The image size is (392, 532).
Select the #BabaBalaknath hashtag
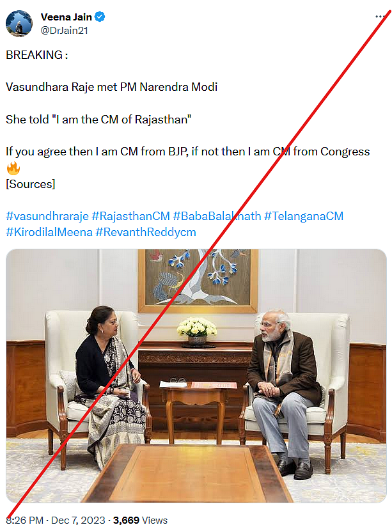217,216
